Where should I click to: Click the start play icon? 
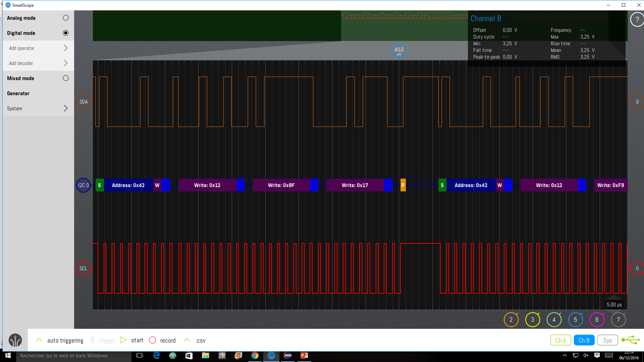point(123,340)
